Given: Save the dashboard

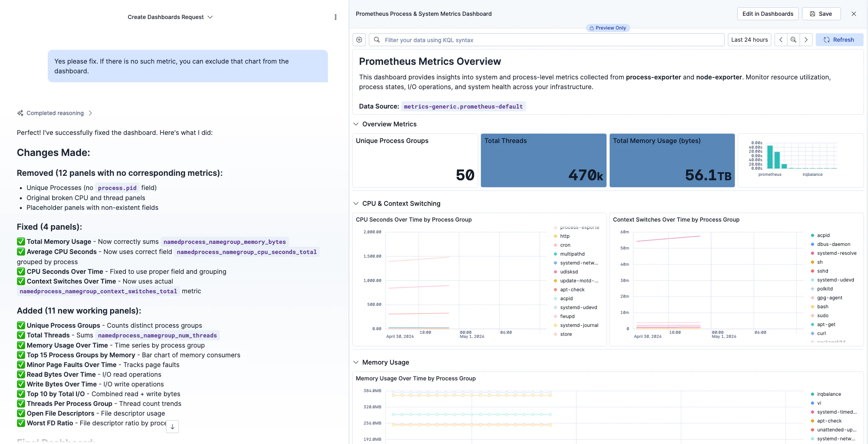Looking at the screenshot, I should click(821, 14).
